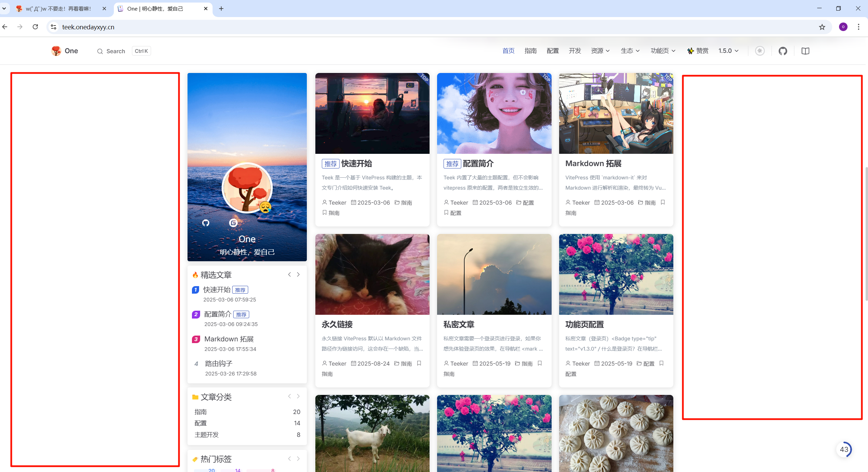Viewport: 868px width, 472px height.
Task: Open the layout panel icon in navbar
Action: tap(805, 51)
